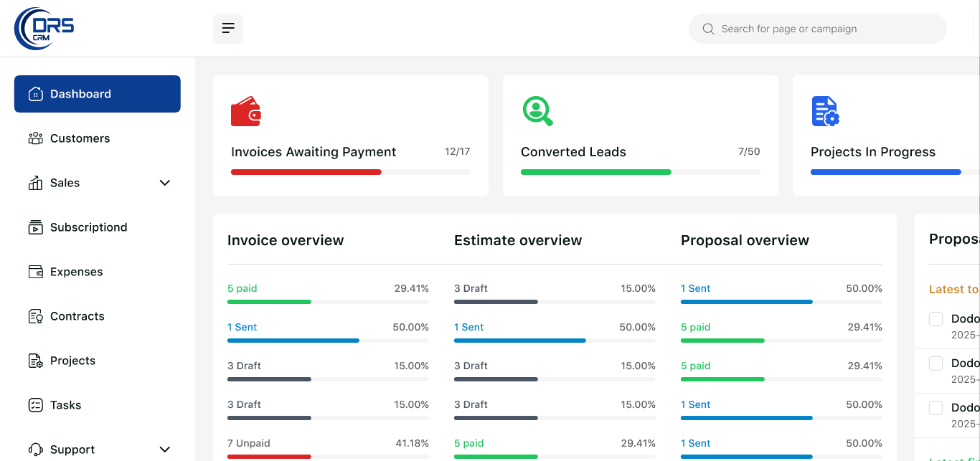The height and width of the screenshot is (461, 980).
Task: Click the DRS CRM logo
Action: point(44,29)
